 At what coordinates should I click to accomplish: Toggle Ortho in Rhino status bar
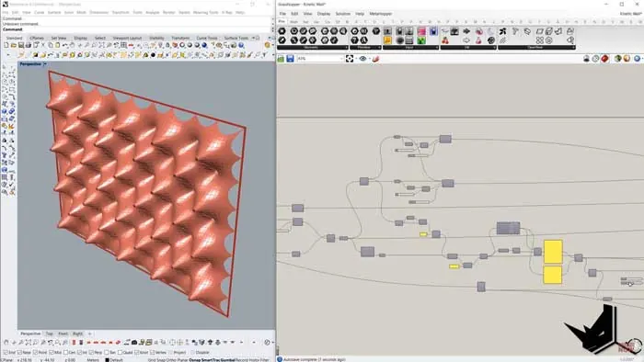point(172,360)
